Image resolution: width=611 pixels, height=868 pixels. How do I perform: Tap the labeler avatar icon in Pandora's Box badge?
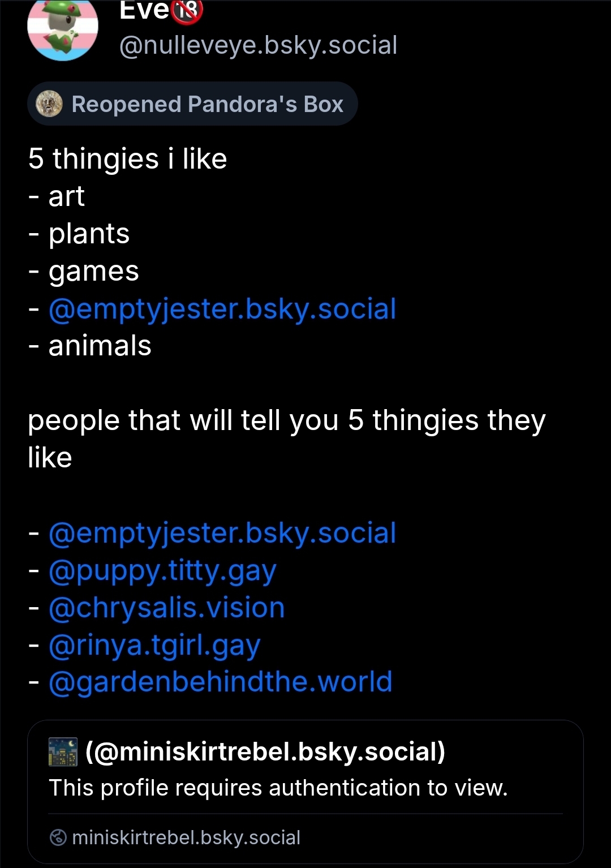49,104
